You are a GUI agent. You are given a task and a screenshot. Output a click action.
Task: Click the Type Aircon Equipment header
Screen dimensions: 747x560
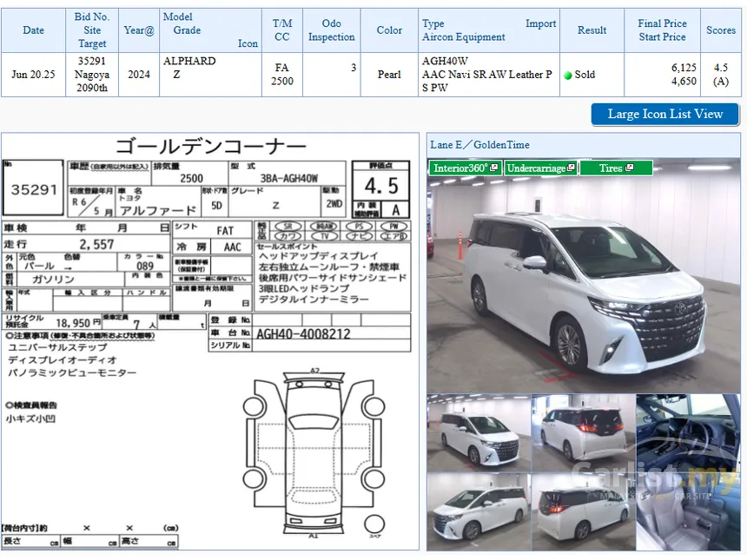tap(489, 30)
